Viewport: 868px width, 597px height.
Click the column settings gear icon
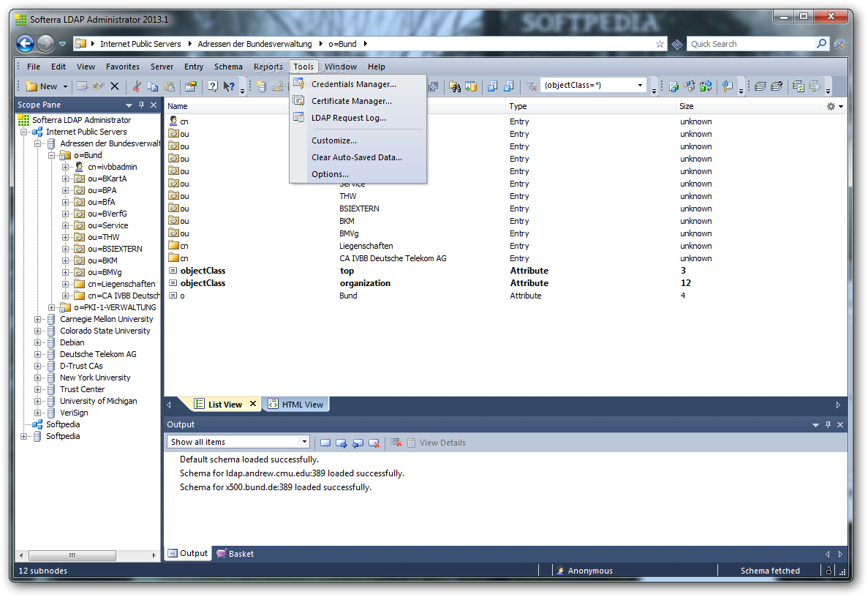(x=831, y=106)
